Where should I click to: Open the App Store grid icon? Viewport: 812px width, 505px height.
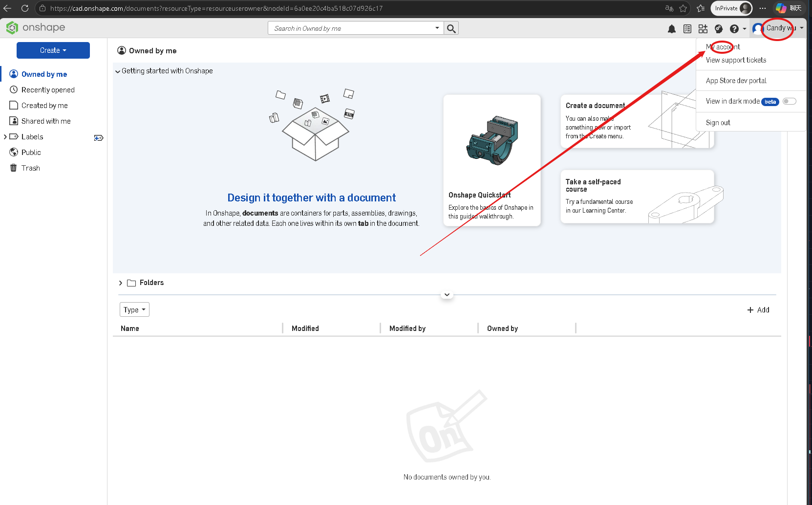point(703,29)
